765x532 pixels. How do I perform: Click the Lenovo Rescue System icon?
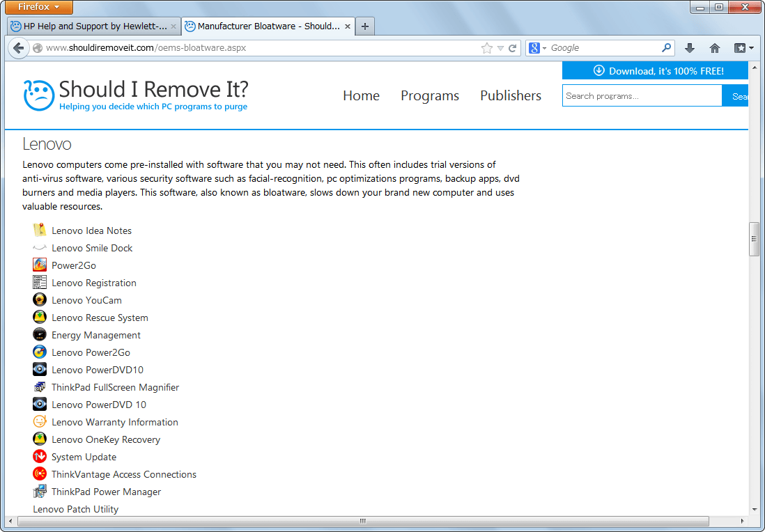coord(40,318)
